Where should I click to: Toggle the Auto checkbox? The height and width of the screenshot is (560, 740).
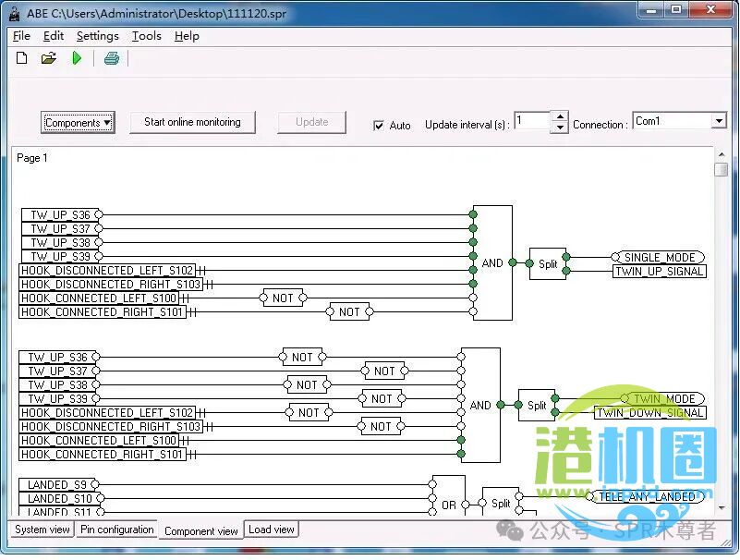click(x=379, y=126)
